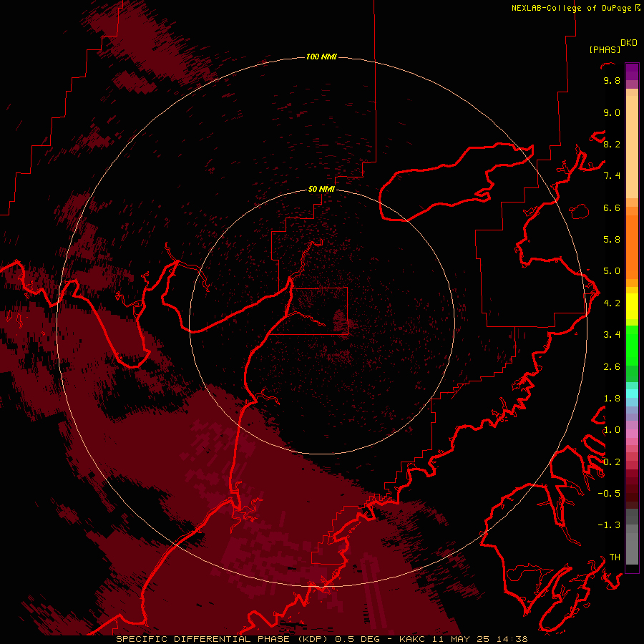Select the 5.0 scale value

pyautogui.click(x=612, y=271)
